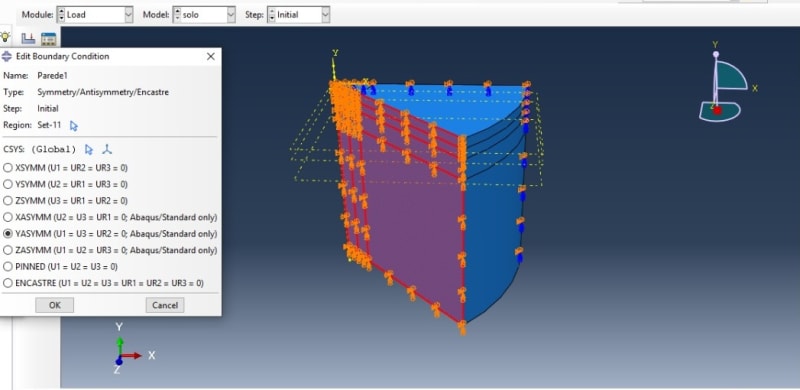Open the Step dropdown showing Initial
This screenshot has width=800, height=390.
click(299, 15)
